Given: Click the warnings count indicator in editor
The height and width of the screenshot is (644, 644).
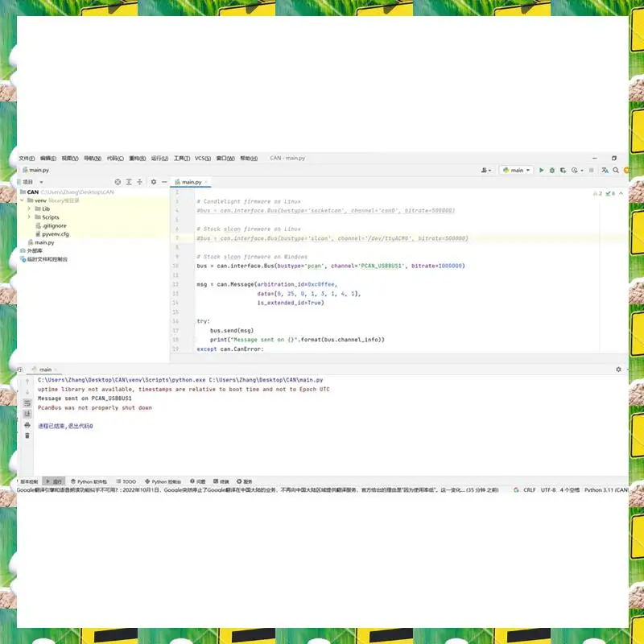Looking at the screenshot, I should point(597,193).
